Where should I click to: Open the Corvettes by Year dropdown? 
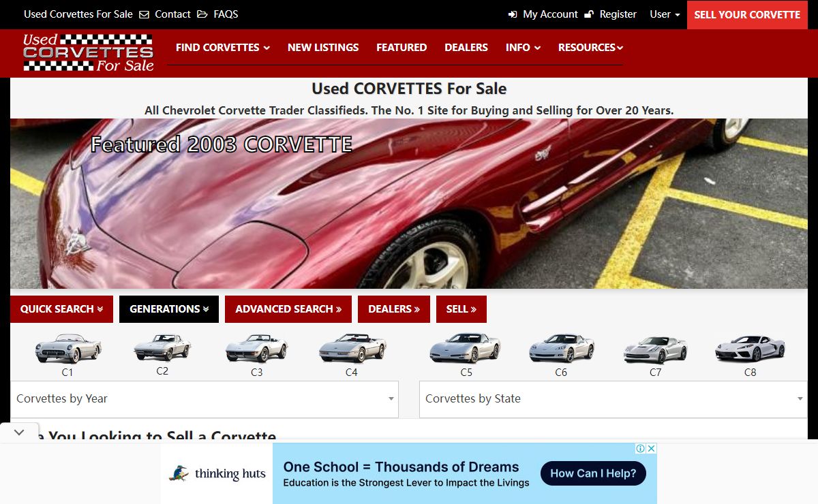tap(204, 399)
